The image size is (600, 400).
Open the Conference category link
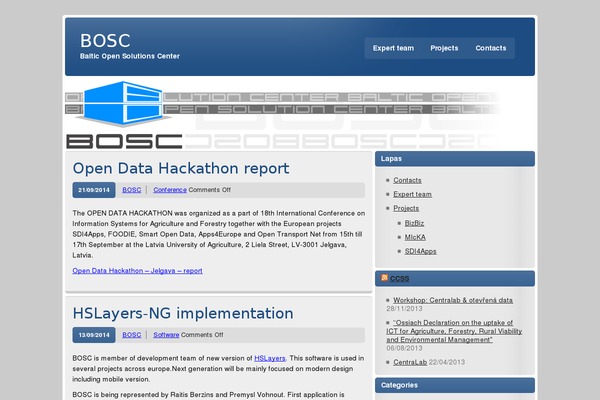click(170, 190)
